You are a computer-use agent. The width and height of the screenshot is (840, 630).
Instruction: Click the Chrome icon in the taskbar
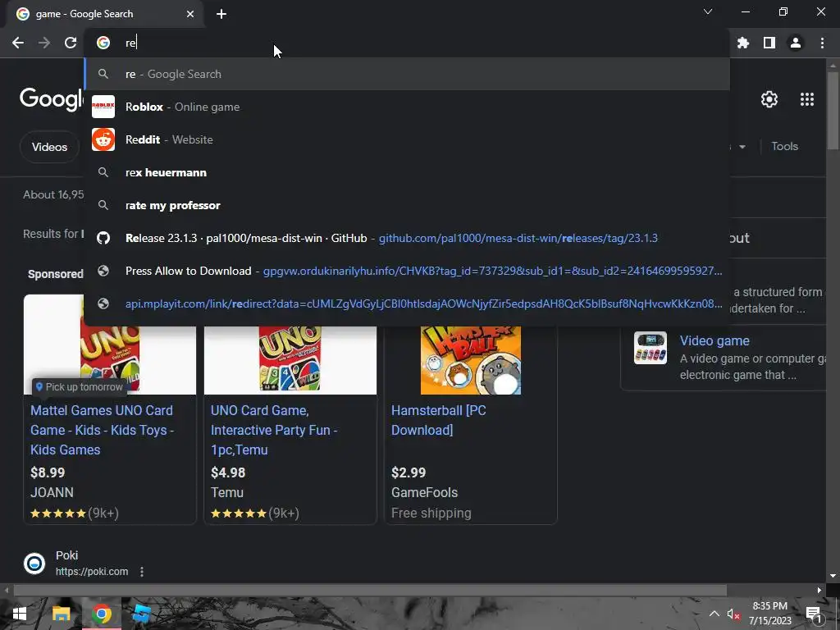[101, 614]
